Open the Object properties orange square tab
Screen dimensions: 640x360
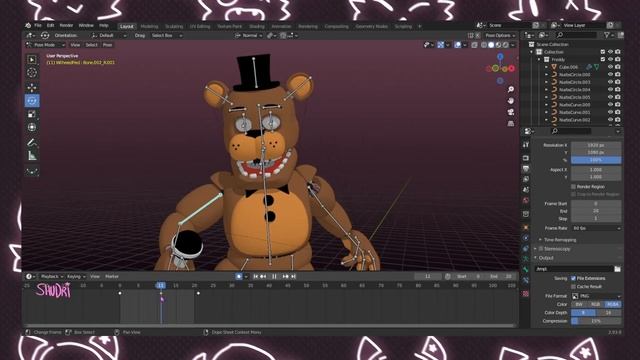tap(526, 227)
